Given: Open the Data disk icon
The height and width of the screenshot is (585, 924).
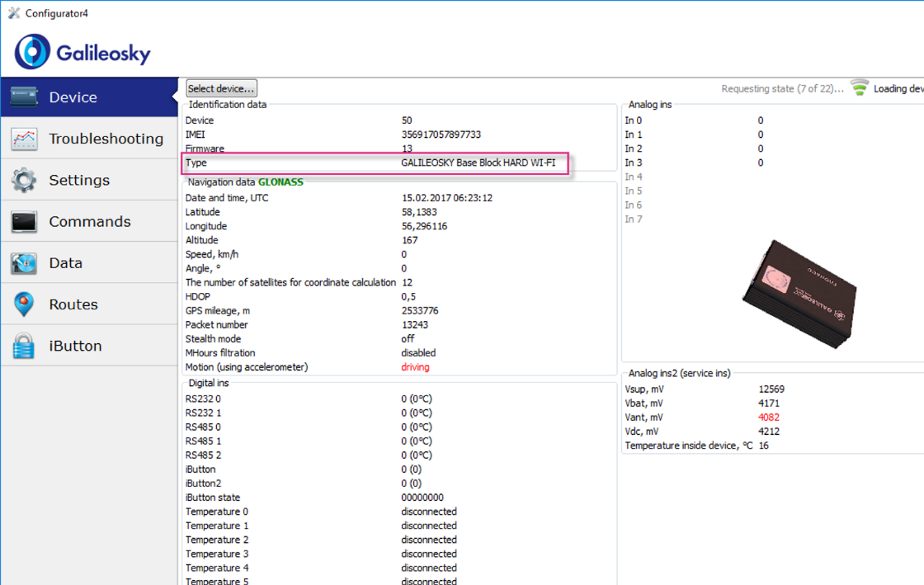Looking at the screenshot, I should [24, 263].
